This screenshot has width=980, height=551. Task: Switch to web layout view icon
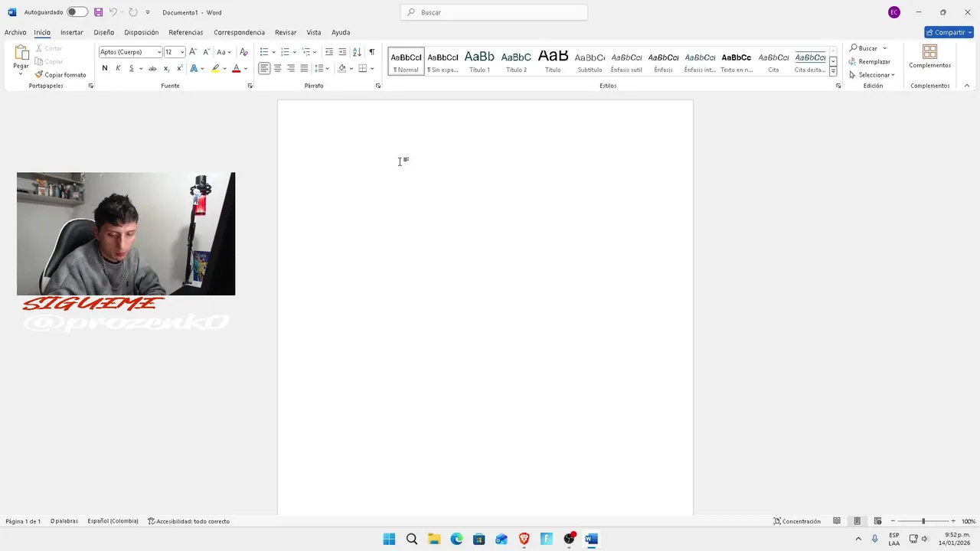click(x=877, y=521)
